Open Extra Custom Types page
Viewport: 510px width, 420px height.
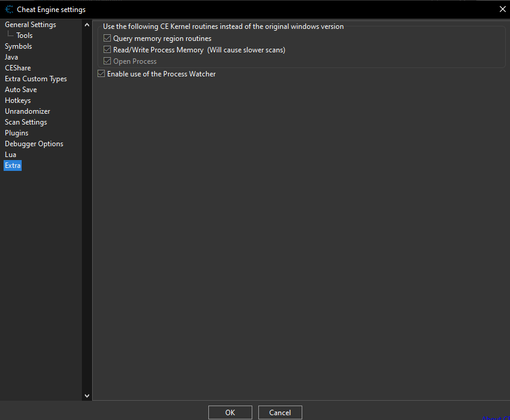pyautogui.click(x=36, y=79)
